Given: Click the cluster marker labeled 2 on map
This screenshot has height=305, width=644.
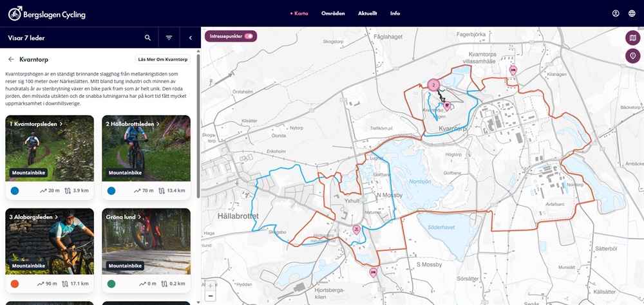Looking at the screenshot, I should pos(433,85).
